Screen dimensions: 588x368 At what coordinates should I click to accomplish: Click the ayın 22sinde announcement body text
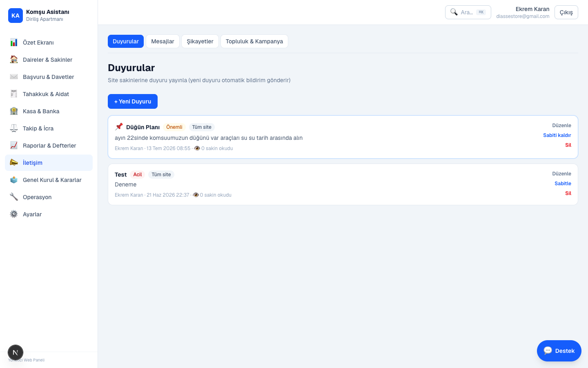point(209,138)
